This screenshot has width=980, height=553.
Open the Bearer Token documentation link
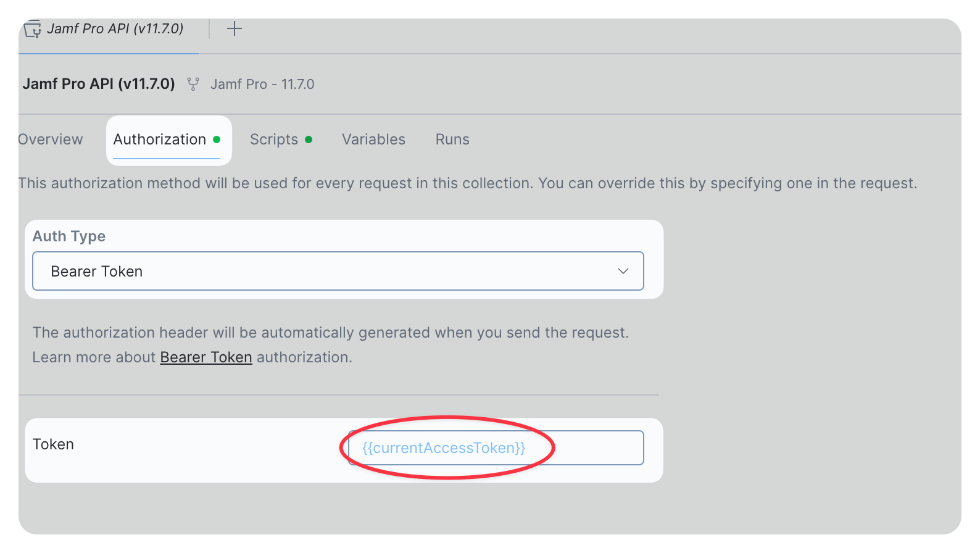coord(206,357)
